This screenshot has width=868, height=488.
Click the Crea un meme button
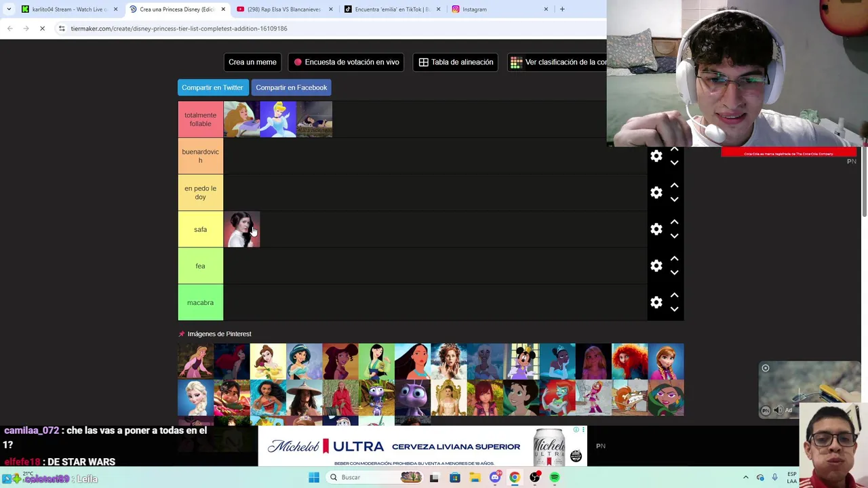coord(252,62)
